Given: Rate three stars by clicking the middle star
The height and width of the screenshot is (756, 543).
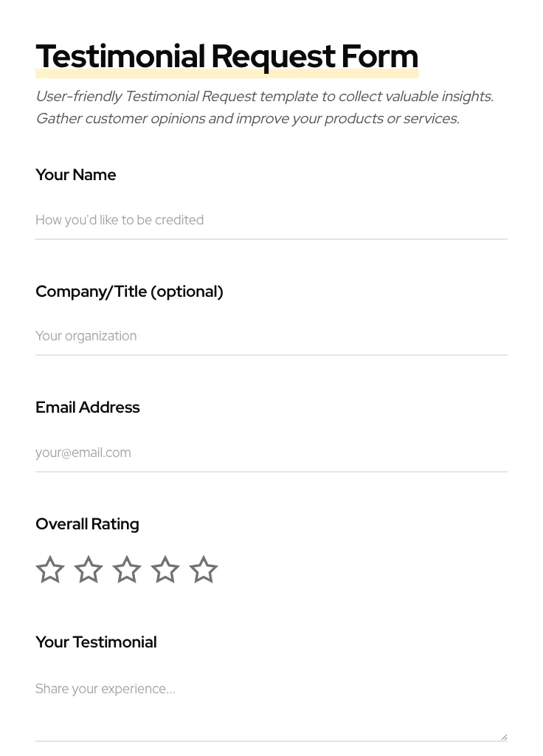Looking at the screenshot, I should [x=127, y=569].
